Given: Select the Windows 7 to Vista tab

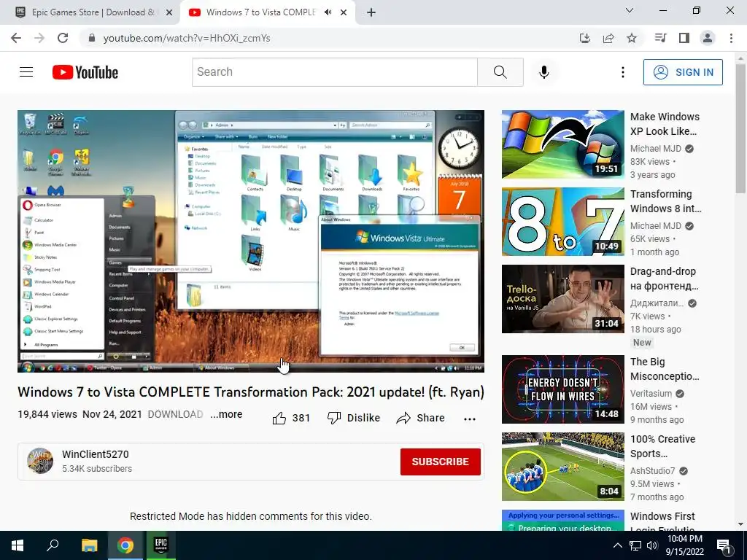Looking at the screenshot, I should [260, 12].
